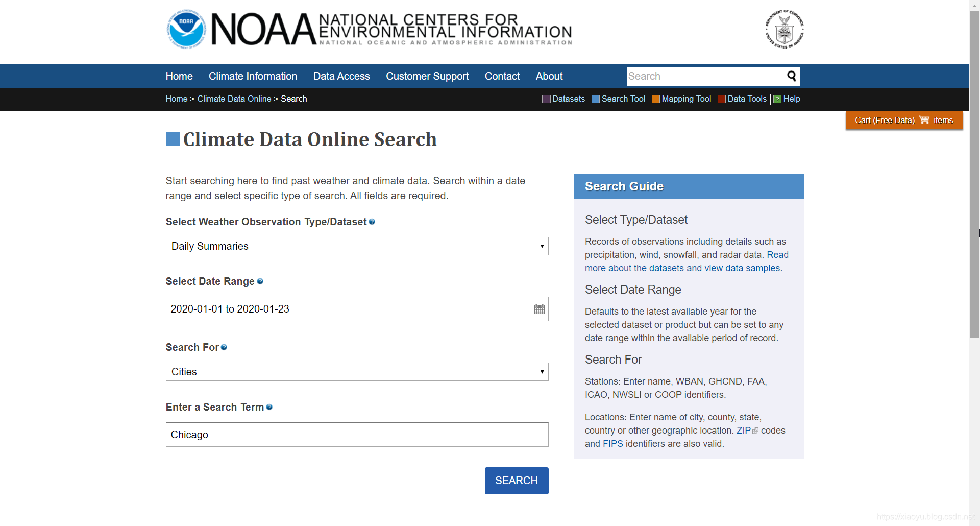Open the About menu item

(x=549, y=76)
